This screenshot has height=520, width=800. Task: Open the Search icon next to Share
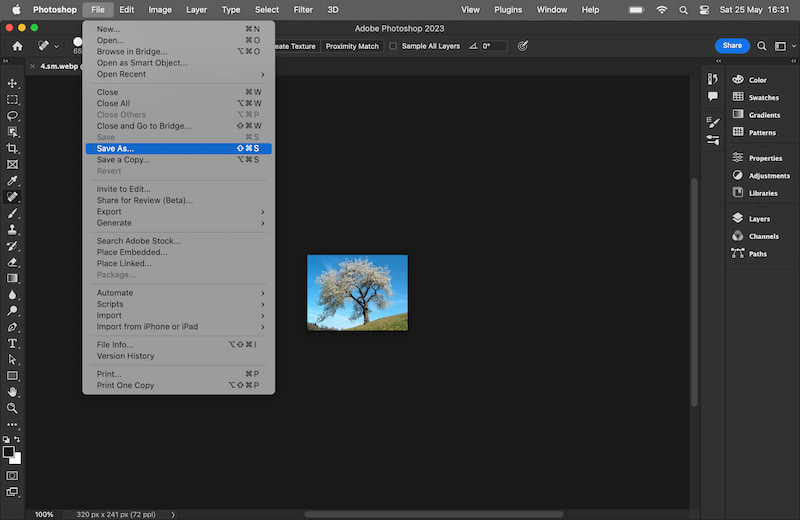[x=761, y=46]
